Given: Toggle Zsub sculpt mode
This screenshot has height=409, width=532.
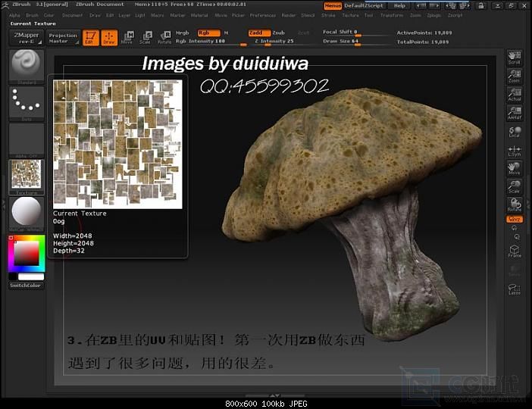Looking at the screenshot, I should click(x=279, y=33).
